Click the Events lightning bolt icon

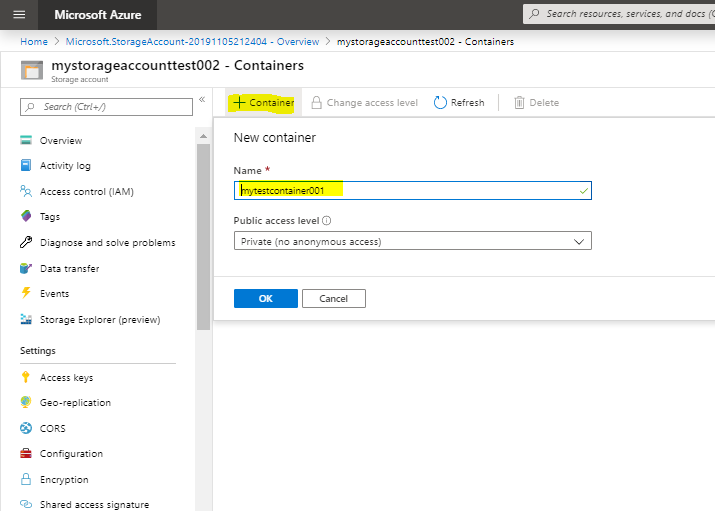pos(26,293)
